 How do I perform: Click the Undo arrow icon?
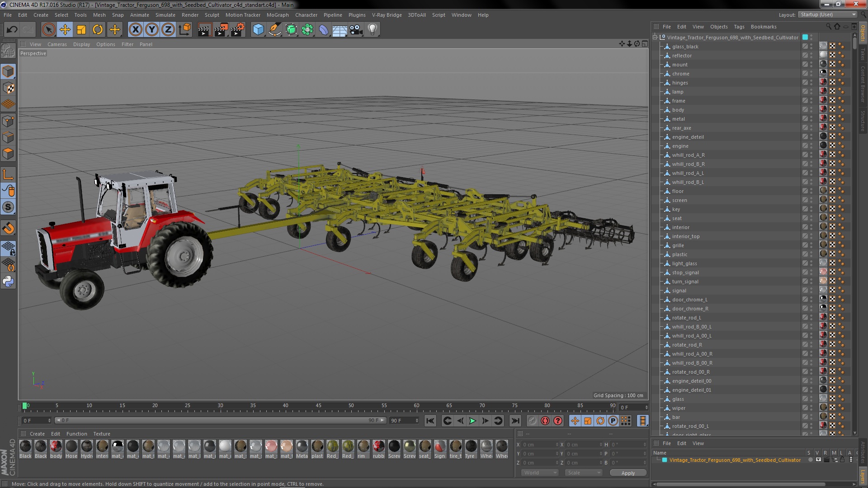[x=12, y=30]
